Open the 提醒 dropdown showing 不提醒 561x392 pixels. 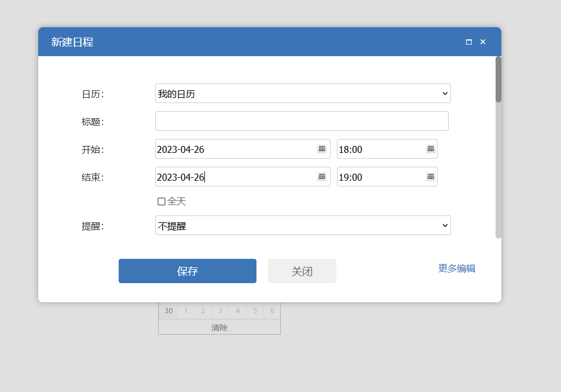pos(302,225)
